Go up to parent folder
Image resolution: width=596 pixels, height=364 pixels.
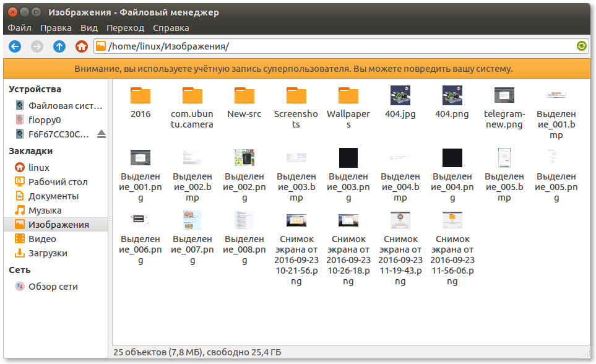59,46
